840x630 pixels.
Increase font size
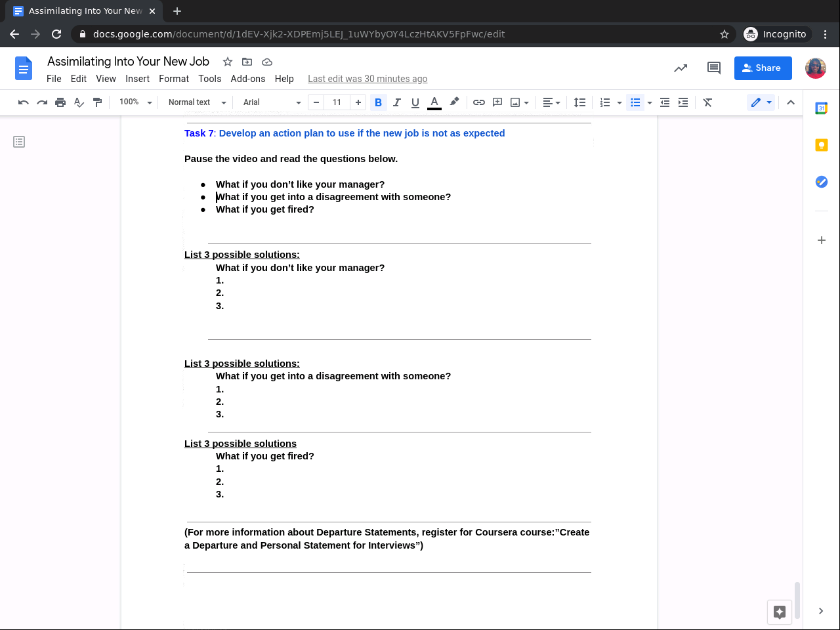tap(358, 102)
